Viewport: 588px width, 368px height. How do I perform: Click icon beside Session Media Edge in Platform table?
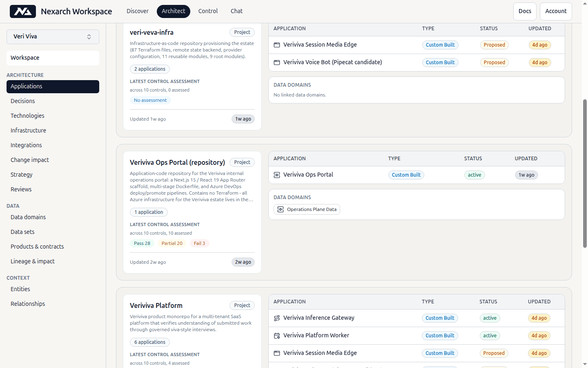[x=277, y=353]
